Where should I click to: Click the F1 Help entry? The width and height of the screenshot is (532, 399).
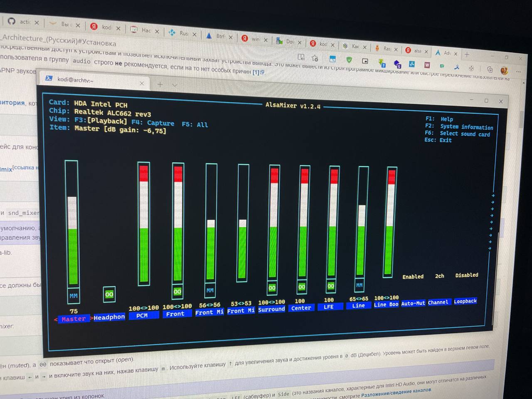point(439,119)
